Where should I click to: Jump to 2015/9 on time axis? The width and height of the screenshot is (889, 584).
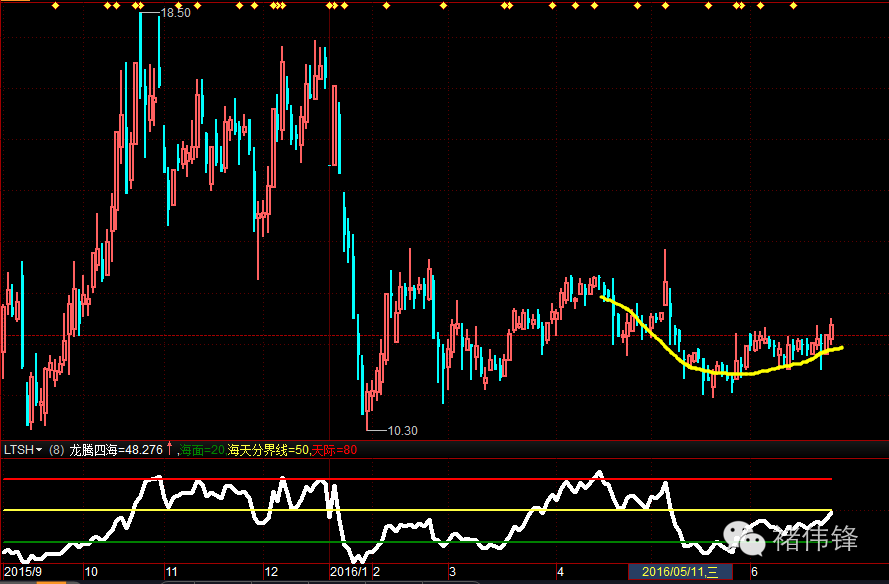pos(22,572)
